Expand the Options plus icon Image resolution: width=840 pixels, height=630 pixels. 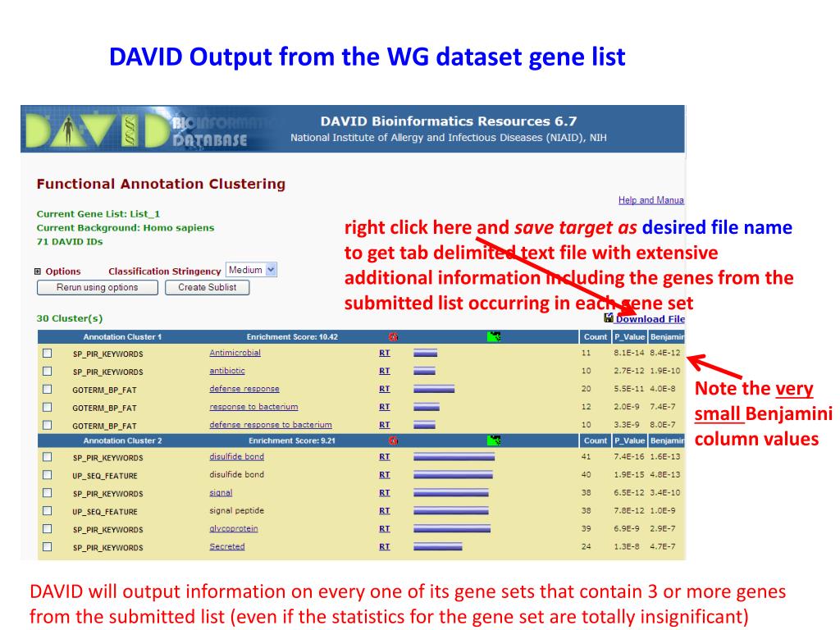(x=38, y=272)
